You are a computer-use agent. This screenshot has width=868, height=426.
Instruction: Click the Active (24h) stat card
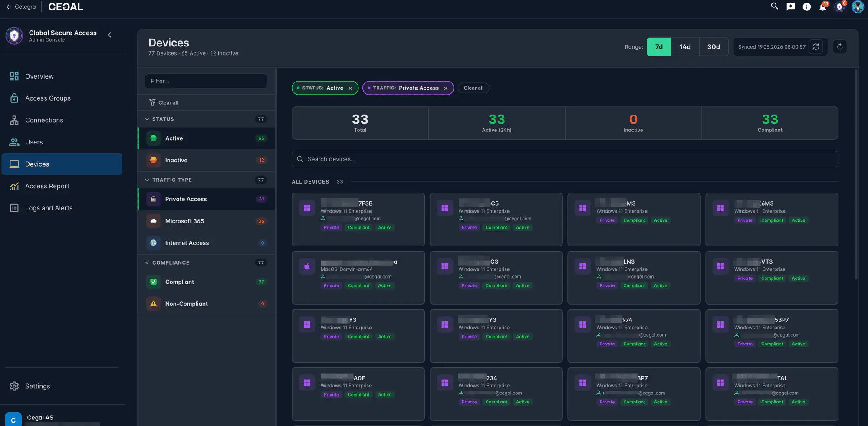coord(496,123)
